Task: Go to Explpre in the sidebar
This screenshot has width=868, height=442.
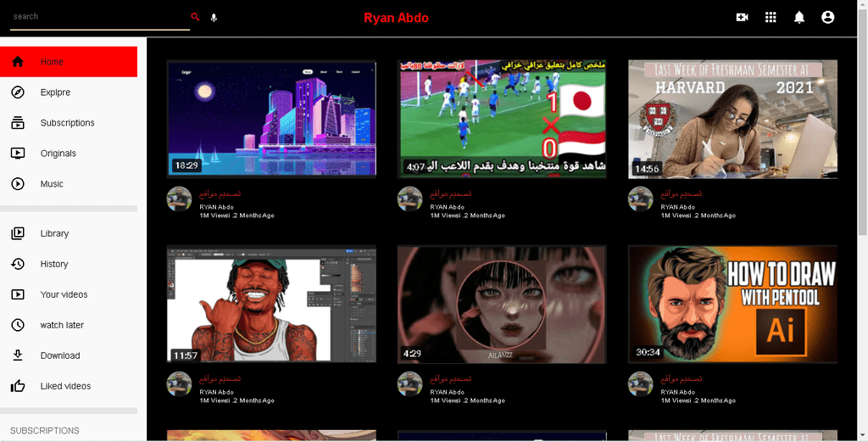Action: (55, 92)
